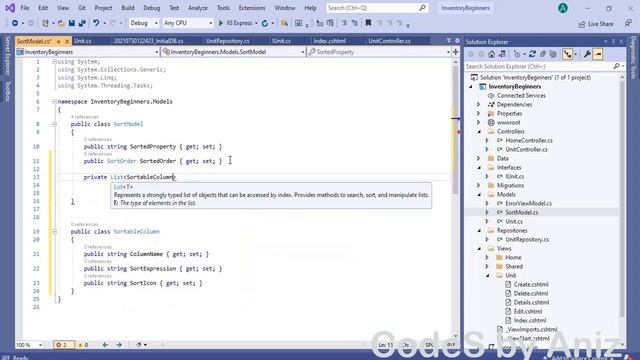Click the New Project toolbar icon
Screen dimensions: 640x360
[45, 23]
